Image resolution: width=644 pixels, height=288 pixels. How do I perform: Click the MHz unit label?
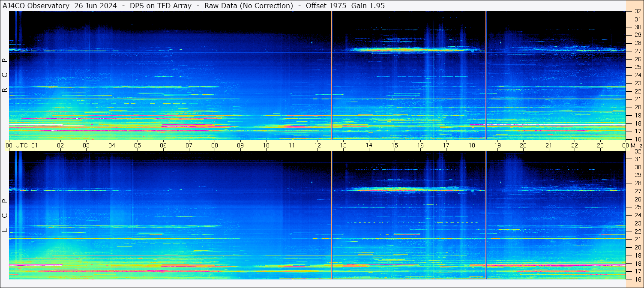pos(636,145)
